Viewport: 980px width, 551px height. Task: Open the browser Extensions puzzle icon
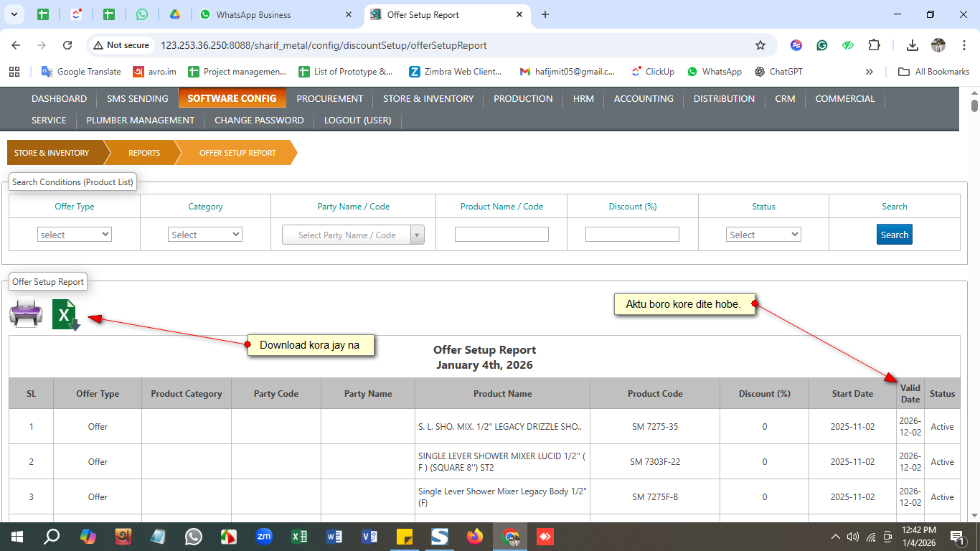[x=874, y=45]
